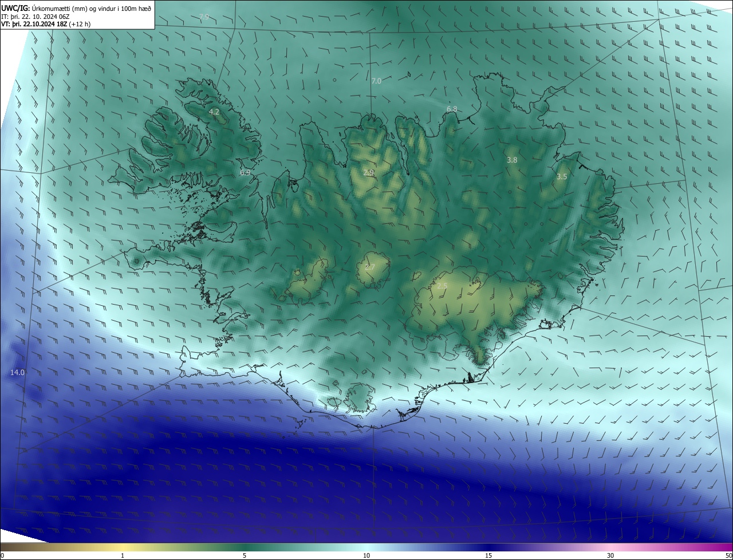
Task: Click the 3.5 value label
Action: [562, 177]
